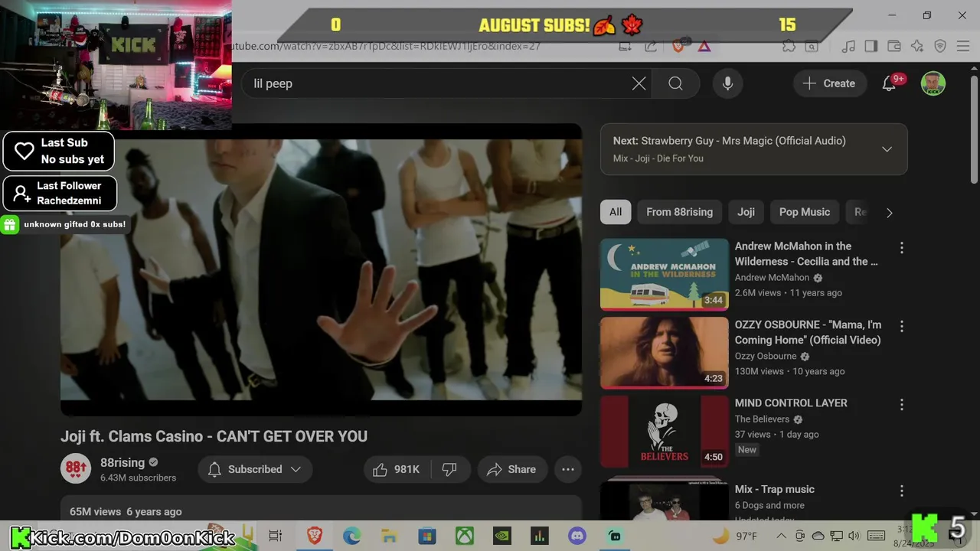Open Discord from the taskbar
Viewport: 980px width, 551px height.
[x=577, y=536]
